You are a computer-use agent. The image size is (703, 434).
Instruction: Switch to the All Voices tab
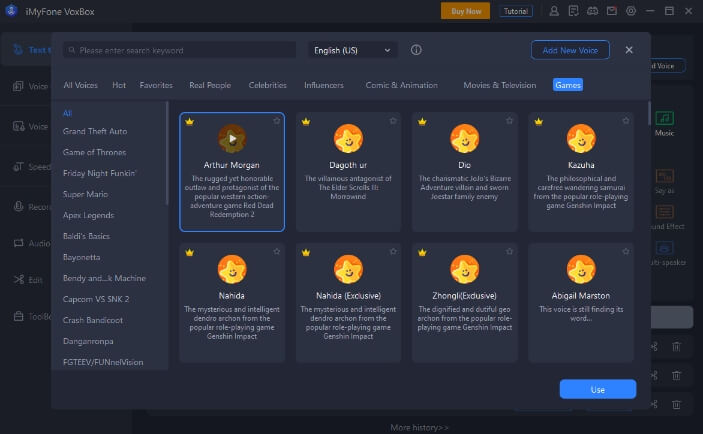[x=80, y=85]
